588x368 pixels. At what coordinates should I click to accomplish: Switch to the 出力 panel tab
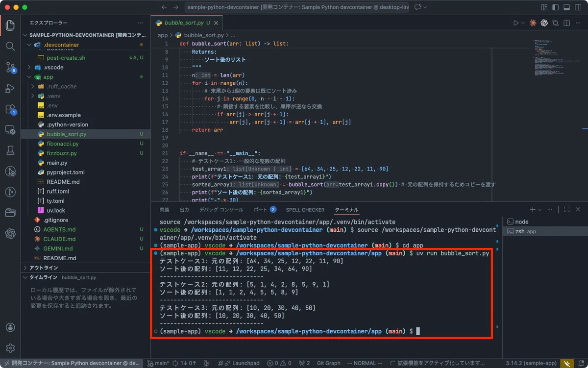point(184,210)
